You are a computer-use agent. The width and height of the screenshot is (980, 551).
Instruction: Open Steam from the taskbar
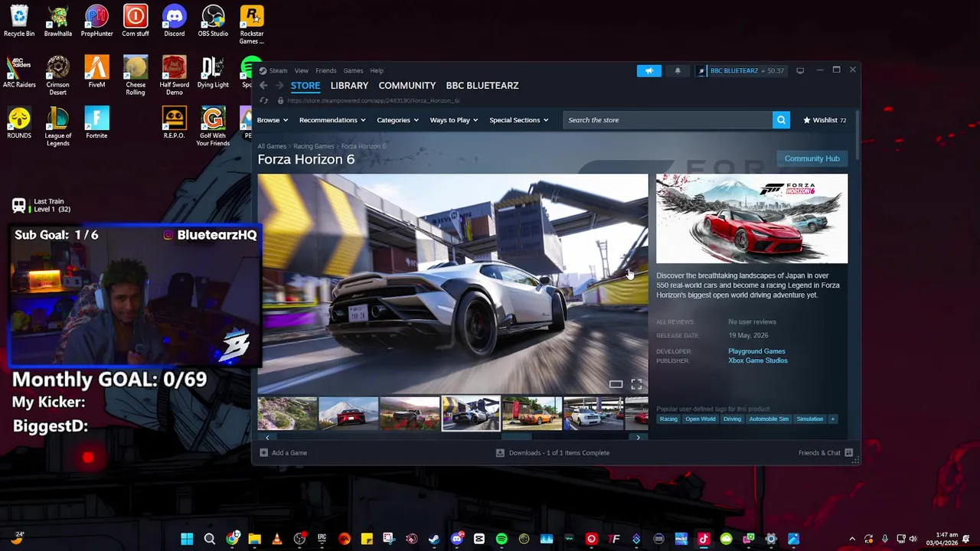pos(434,539)
